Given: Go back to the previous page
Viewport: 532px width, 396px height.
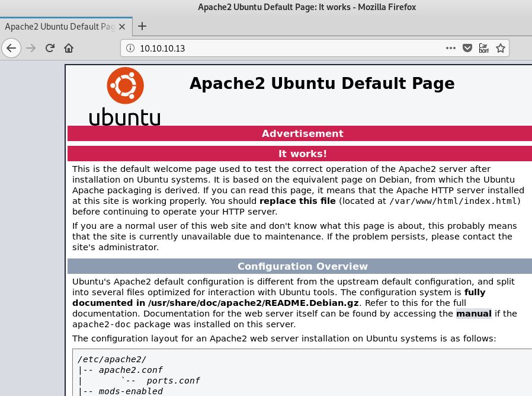Looking at the screenshot, I should (11, 48).
